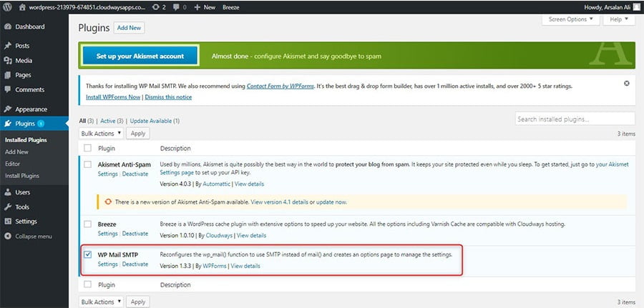Click Set up your Akismet account button
This screenshot has width=644, height=308.
click(140, 56)
